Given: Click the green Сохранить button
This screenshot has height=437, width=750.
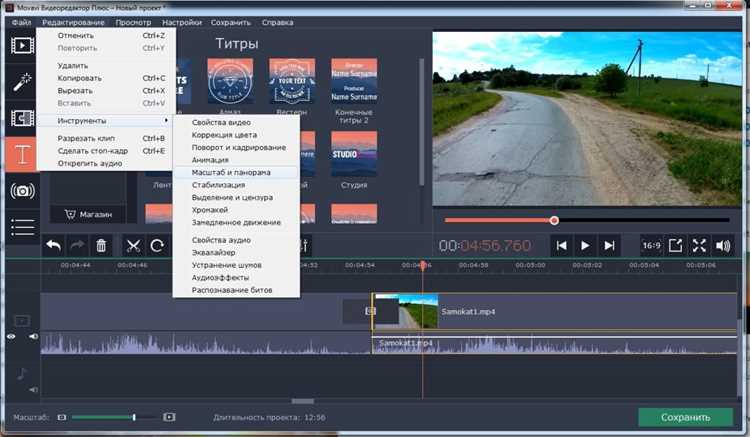Looking at the screenshot, I should [685, 417].
